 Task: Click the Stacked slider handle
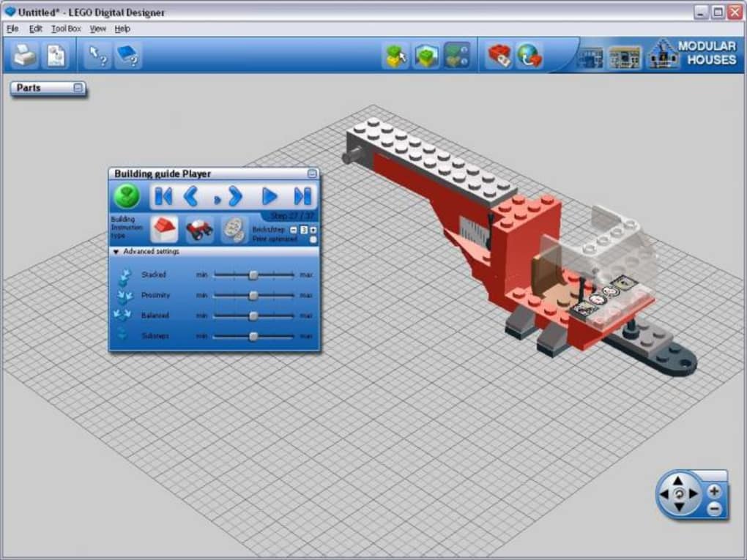point(253,275)
